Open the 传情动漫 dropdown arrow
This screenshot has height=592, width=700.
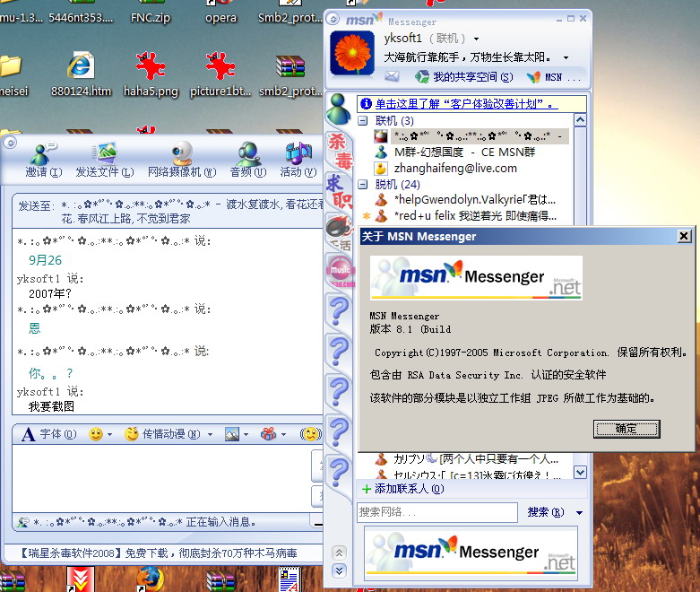(210, 434)
